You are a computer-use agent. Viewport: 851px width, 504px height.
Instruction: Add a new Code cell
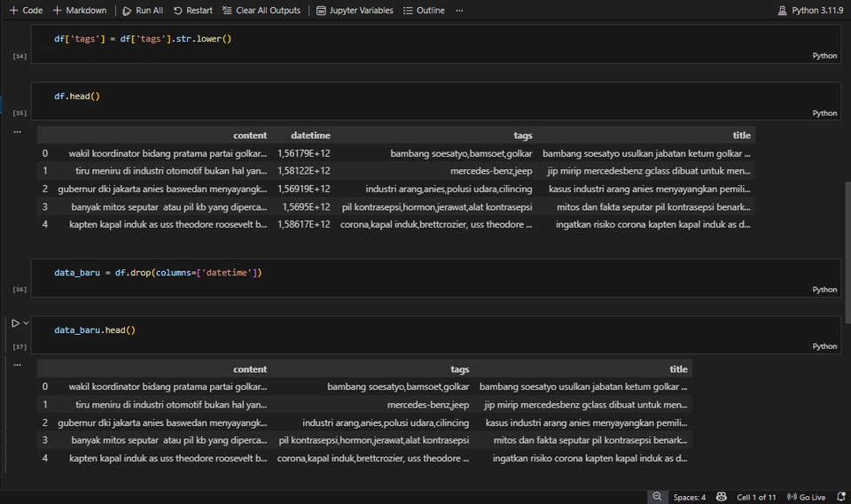pyautogui.click(x=26, y=11)
